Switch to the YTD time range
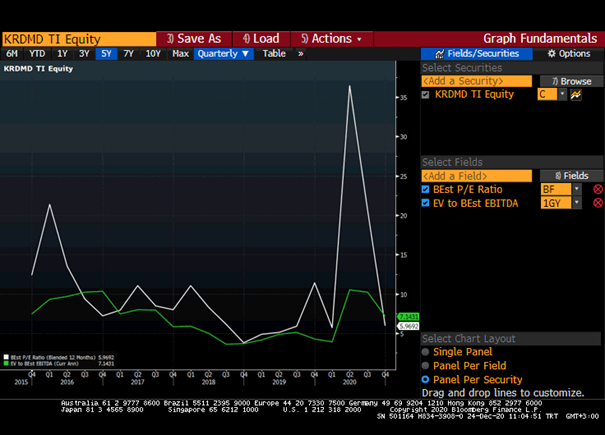The image size is (605, 435). pos(37,54)
